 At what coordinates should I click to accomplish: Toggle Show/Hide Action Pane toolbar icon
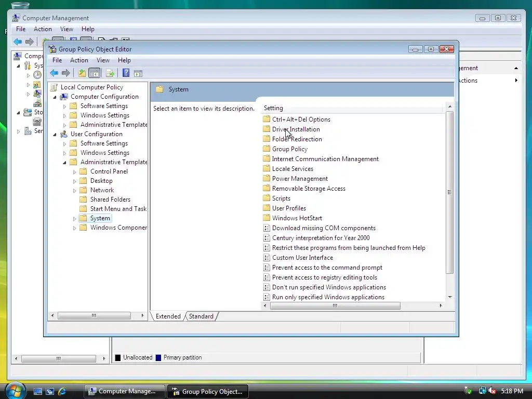click(138, 73)
